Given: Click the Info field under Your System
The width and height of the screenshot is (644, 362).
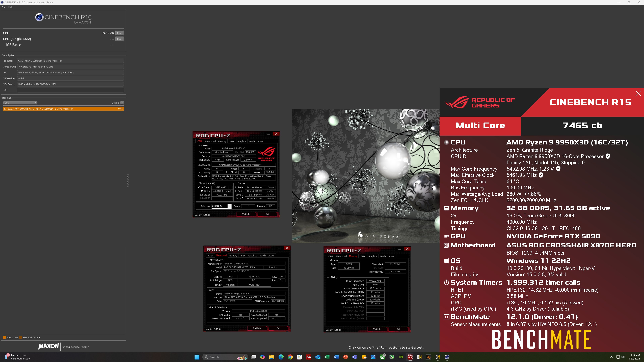Looking at the screenshot, I should 70,90.
